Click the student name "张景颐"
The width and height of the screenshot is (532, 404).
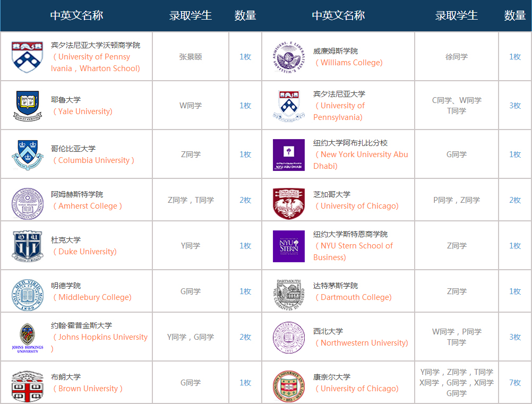point(190,57)
